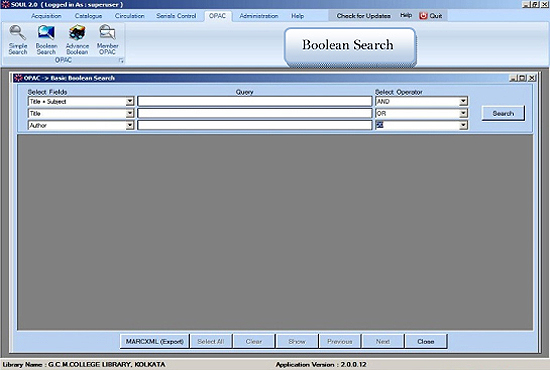Click the Search button
This screenshot has height=370, width=550.
[503, 114]
